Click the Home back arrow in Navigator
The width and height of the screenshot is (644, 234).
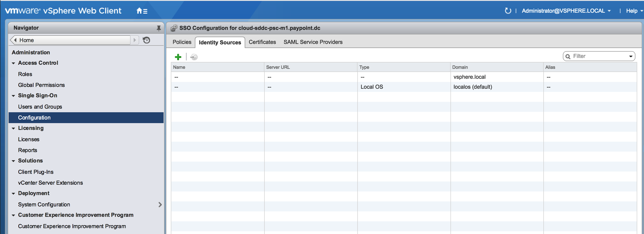pos(15,40)
